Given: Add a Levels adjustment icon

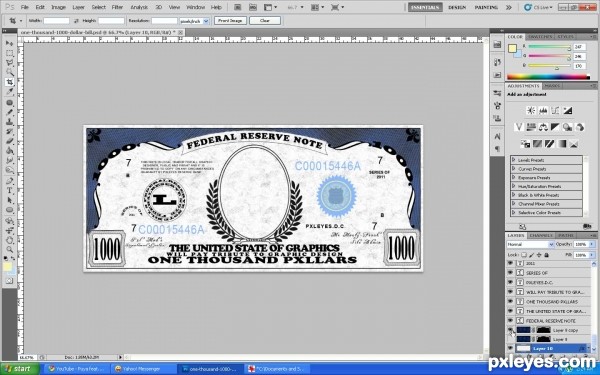Looking at the screenshot, I should (x=543, y=111).
